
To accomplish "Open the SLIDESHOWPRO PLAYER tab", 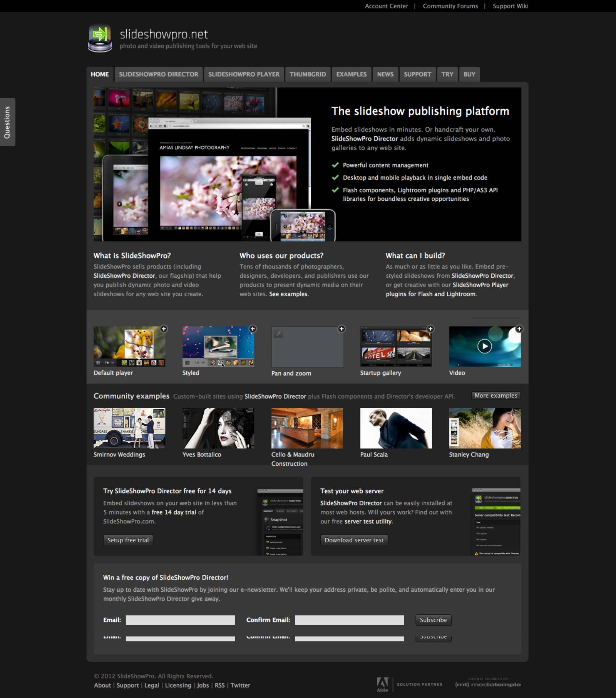I will [x=244, y=74].
